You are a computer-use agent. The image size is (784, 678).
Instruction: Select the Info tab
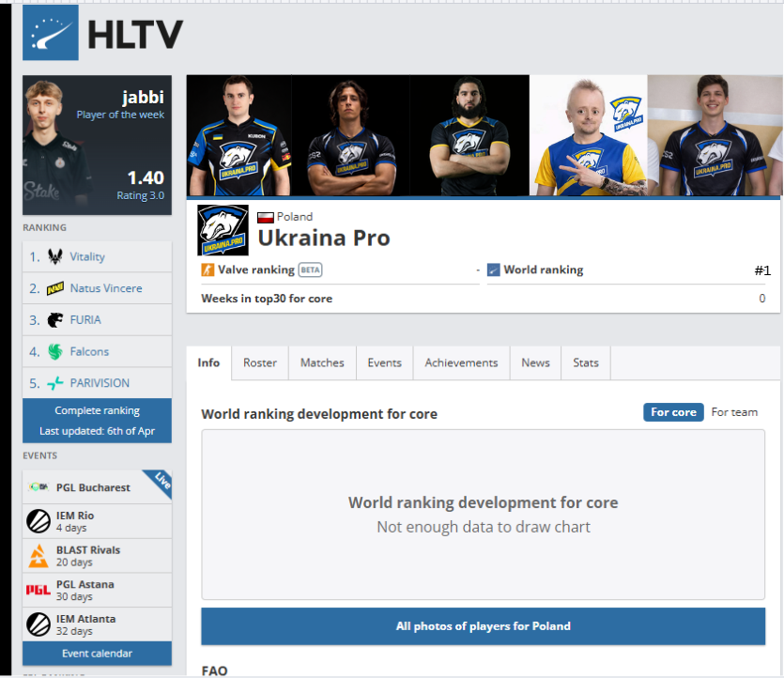coord(208,363)
